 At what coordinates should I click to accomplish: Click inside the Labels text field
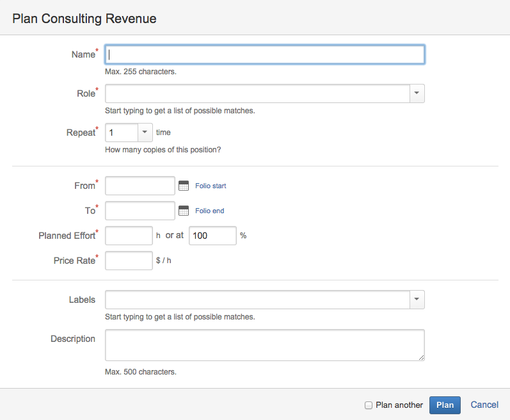(x=257, y=300)
